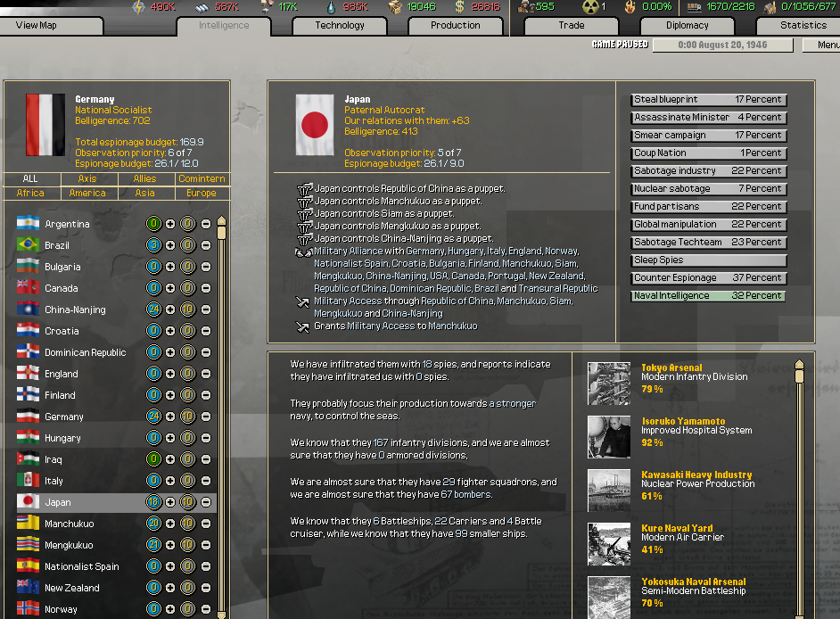
Task: Click the manpower soldier icon
Action: (525, 7)
